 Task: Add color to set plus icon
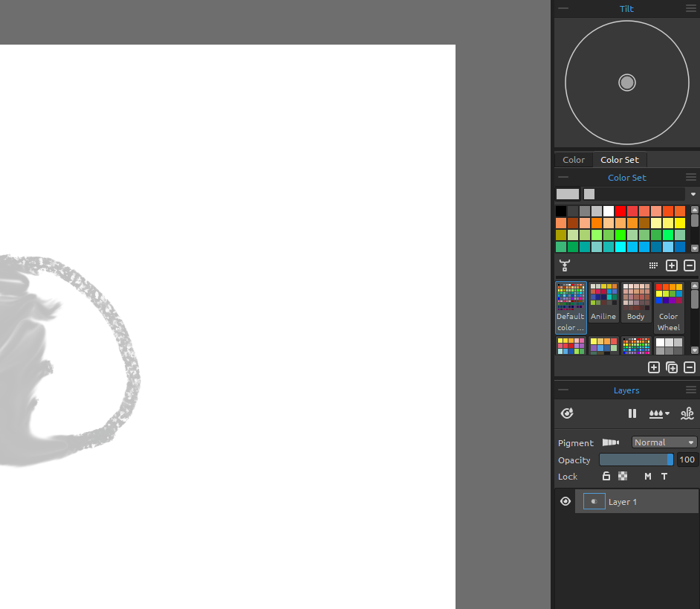point(672,265)
